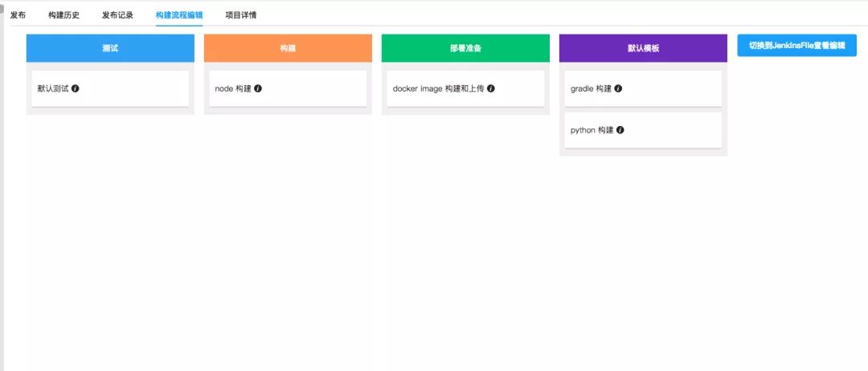
Task: Click the purple 默认模板 column header
Action: (x=643, y=48)
